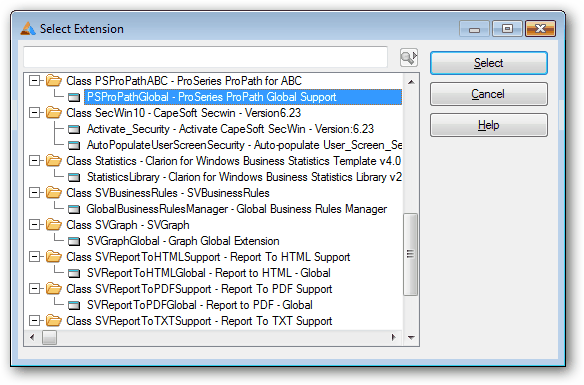The width and height of the screenshot is (584, 385).
Task: Click the folder icon for Class SVReportToHTMLSupport
Action: [54, 257]
